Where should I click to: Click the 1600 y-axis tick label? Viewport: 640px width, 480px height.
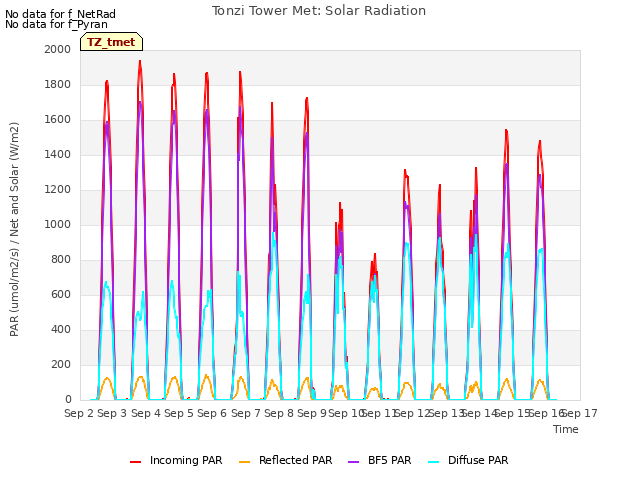(58, 120)
